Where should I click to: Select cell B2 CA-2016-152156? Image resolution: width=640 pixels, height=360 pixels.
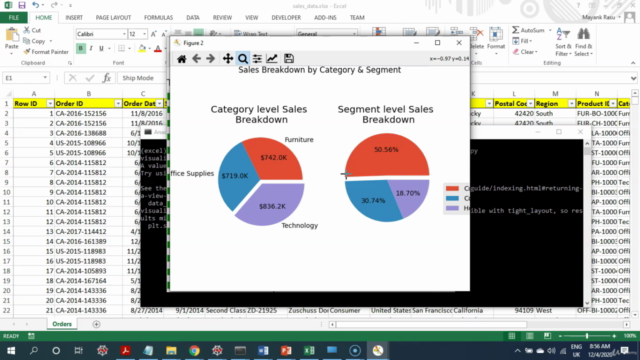coord(88,113)
